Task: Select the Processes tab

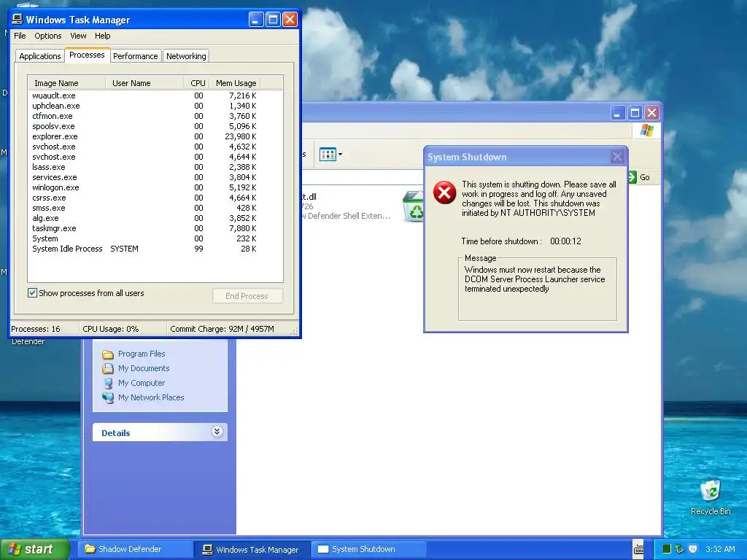Action: [x=87, y=55]
